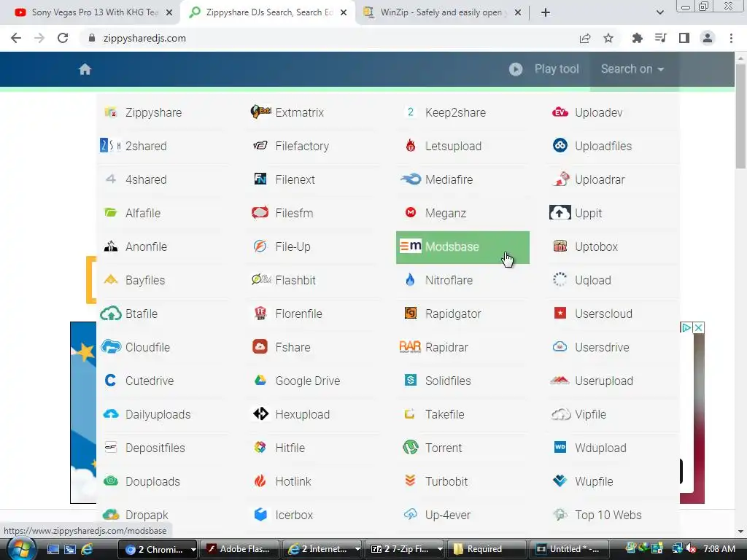Open the Windows Start orb
The height and width of the screenshot is (560, 747).
(x=21, y=548)
